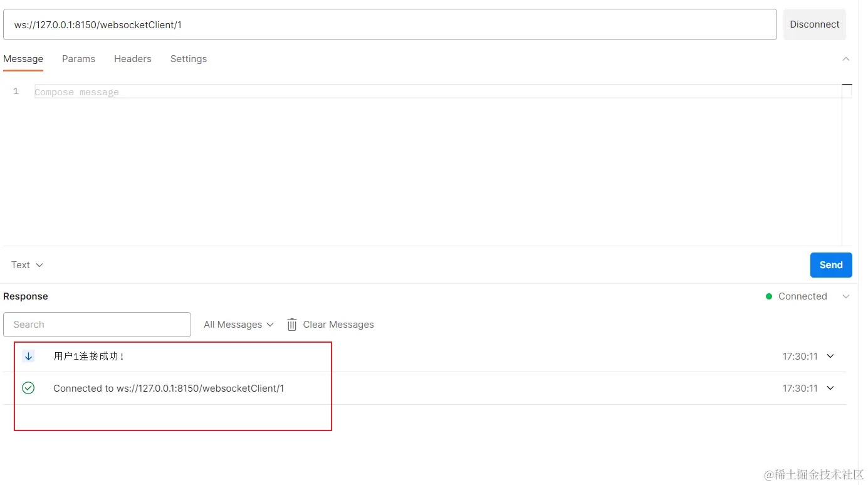Switch to the Message tab
868x485 pixels.
pos(23,59)
